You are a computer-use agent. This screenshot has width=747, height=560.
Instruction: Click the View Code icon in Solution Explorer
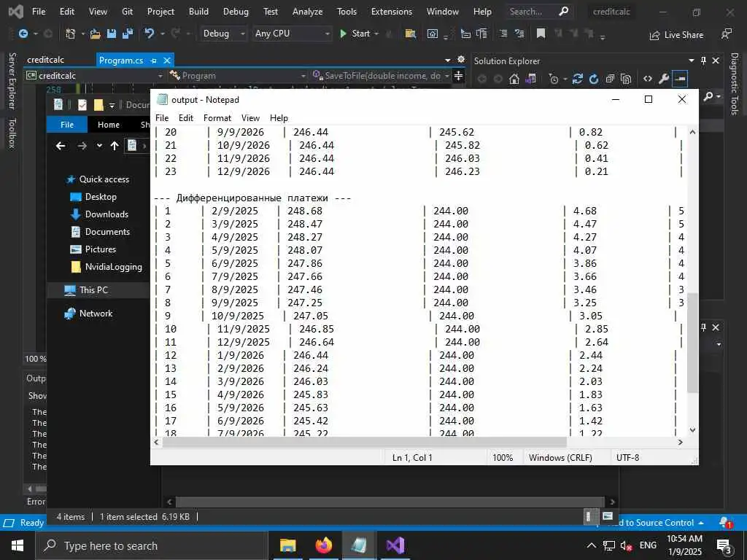click(648, 79)
